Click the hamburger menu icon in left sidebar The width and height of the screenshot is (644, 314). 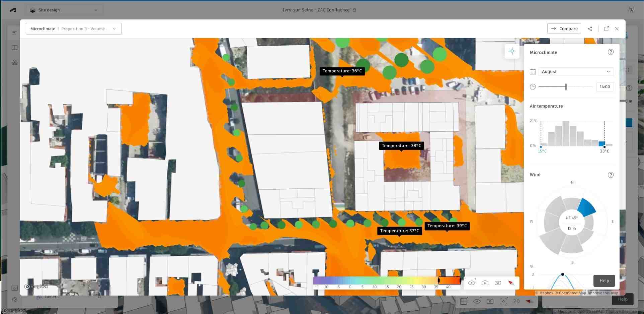[14, 33]
